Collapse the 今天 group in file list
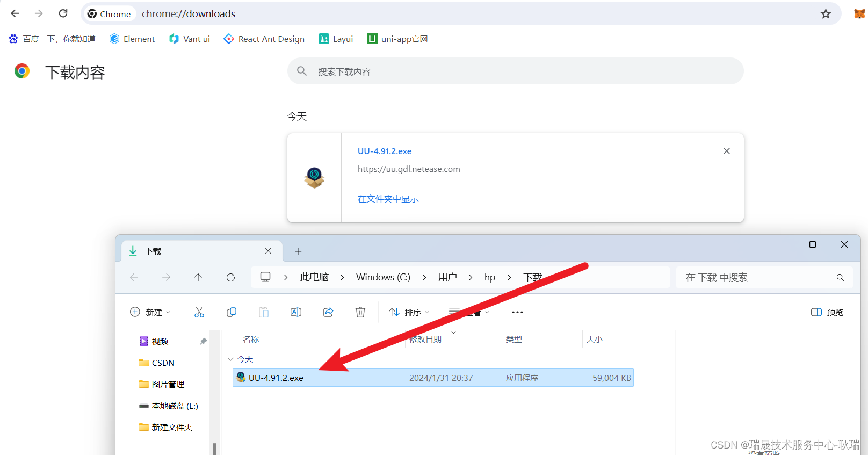This screenshot has height=455, width=868. tap(231, 359)
